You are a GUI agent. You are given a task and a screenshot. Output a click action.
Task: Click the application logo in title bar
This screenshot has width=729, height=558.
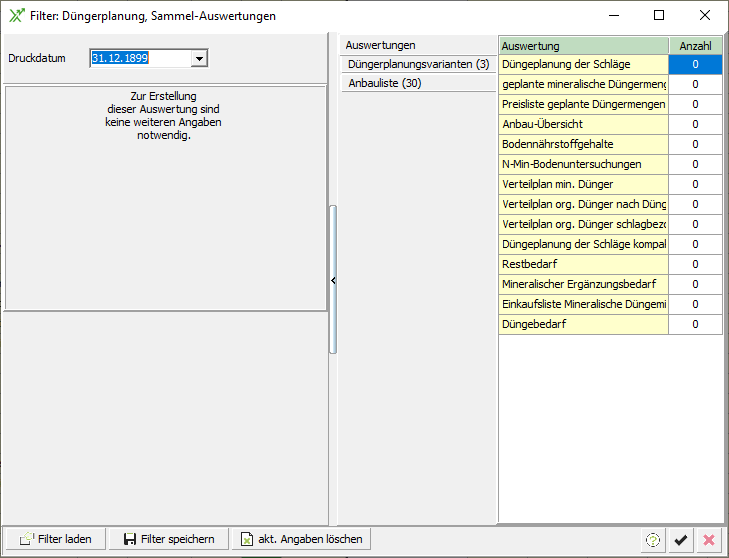click(x=16, y=16)
